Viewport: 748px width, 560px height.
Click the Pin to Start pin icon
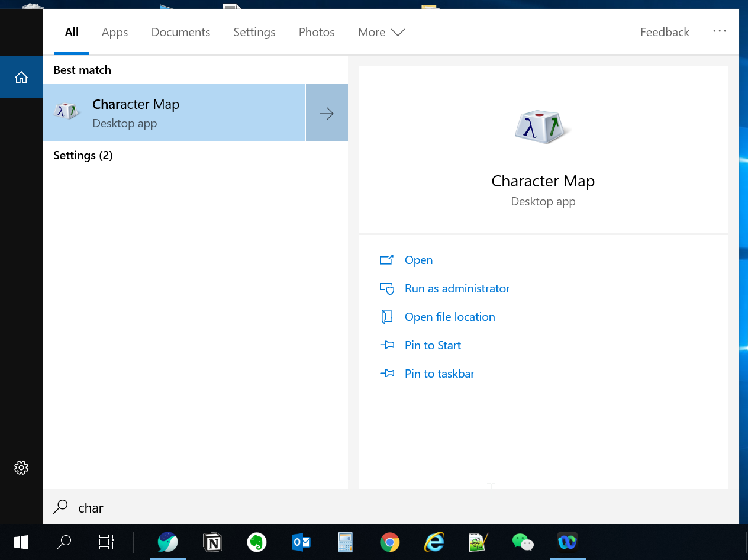[386, 345]
